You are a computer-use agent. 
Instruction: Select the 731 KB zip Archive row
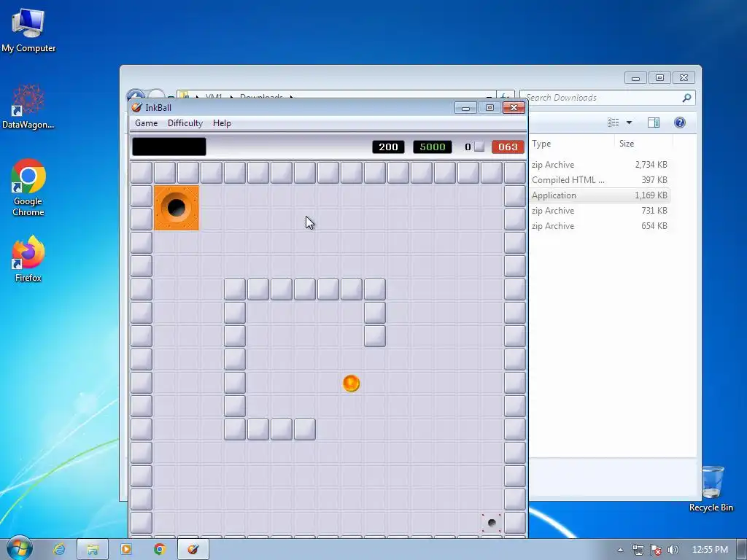pyautogui.click(x=600, y=211)
